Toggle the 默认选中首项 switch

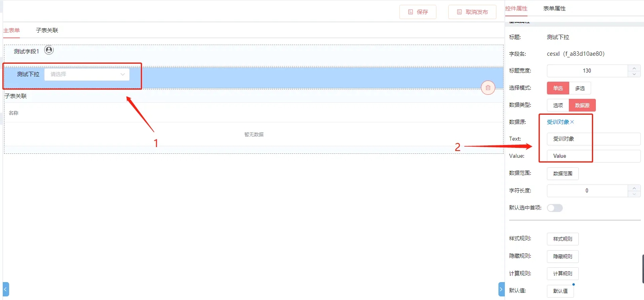[555, 208]
